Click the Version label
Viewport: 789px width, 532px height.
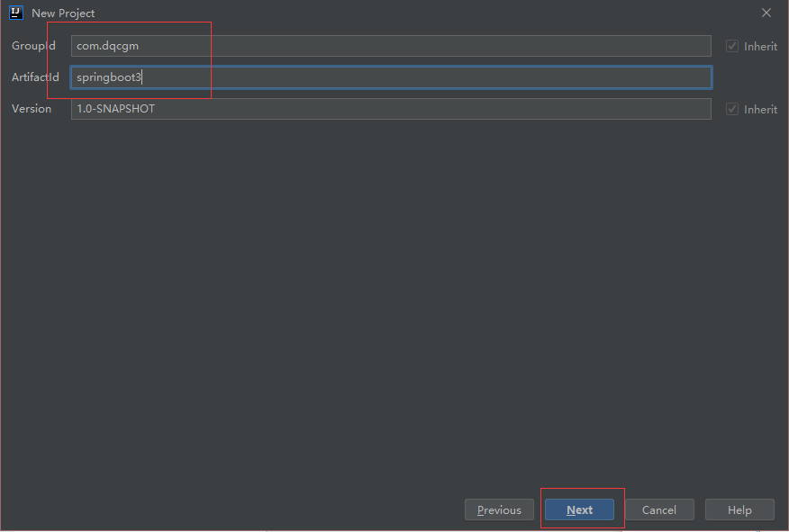click(32, 109)
